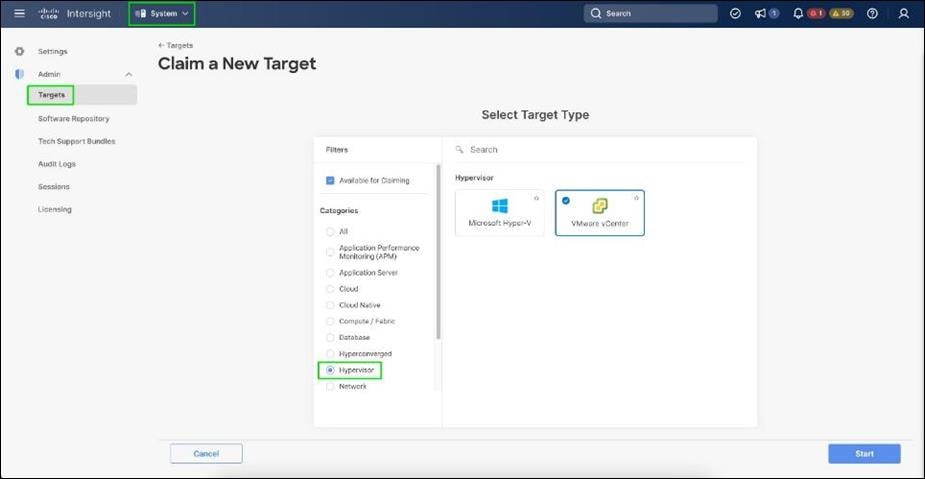Image resolution: width=925 pixels, height=479 pixels.
Task: Click the target search magnifier icon
Action: [459, 150]
